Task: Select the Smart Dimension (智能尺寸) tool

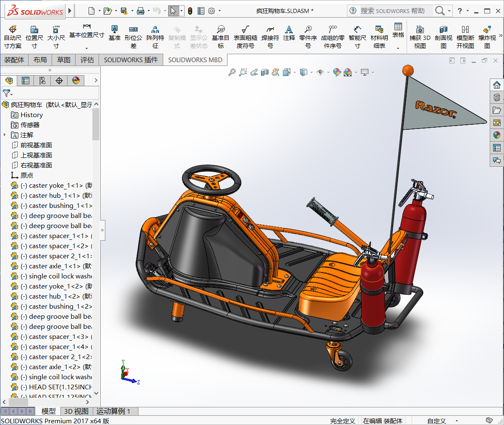Action: [358, 37]
